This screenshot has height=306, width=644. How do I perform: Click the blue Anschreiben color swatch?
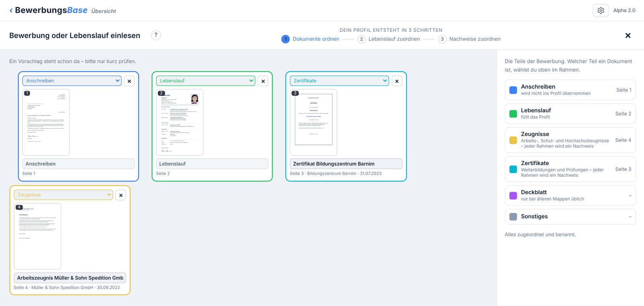tap(513, 90)
